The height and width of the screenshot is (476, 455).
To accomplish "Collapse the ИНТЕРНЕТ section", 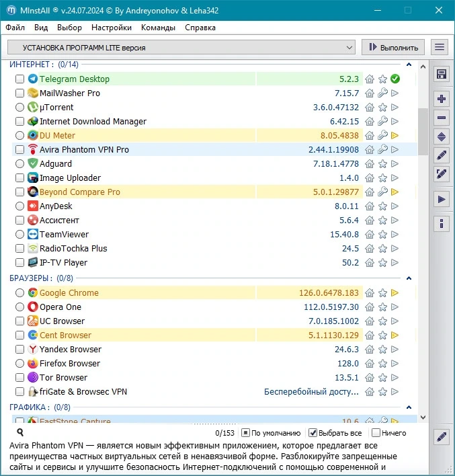I will click(x=409, y=65).
